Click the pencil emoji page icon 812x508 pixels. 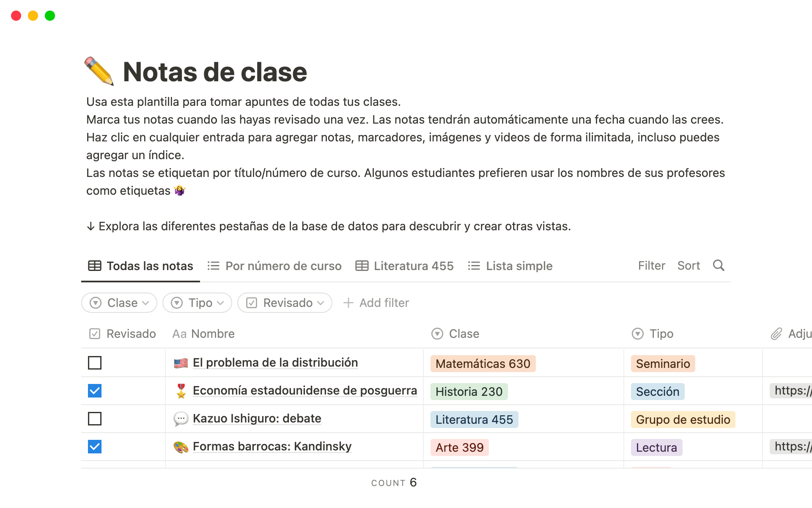coord(99,72)
